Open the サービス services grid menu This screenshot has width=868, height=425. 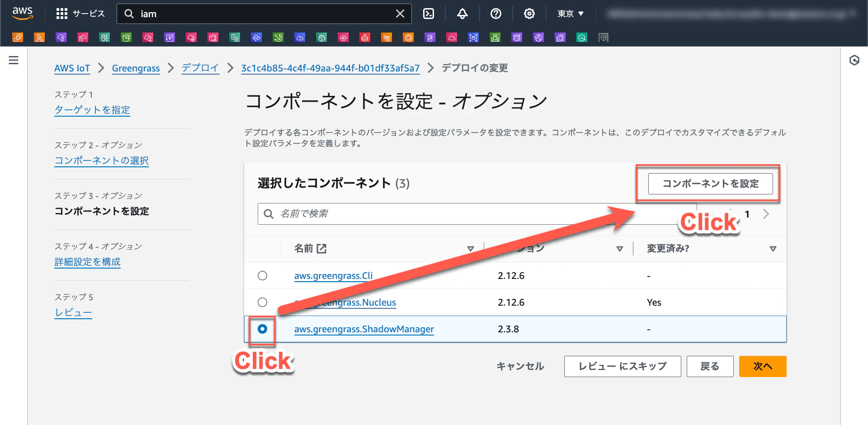click(x=80, y=14)
